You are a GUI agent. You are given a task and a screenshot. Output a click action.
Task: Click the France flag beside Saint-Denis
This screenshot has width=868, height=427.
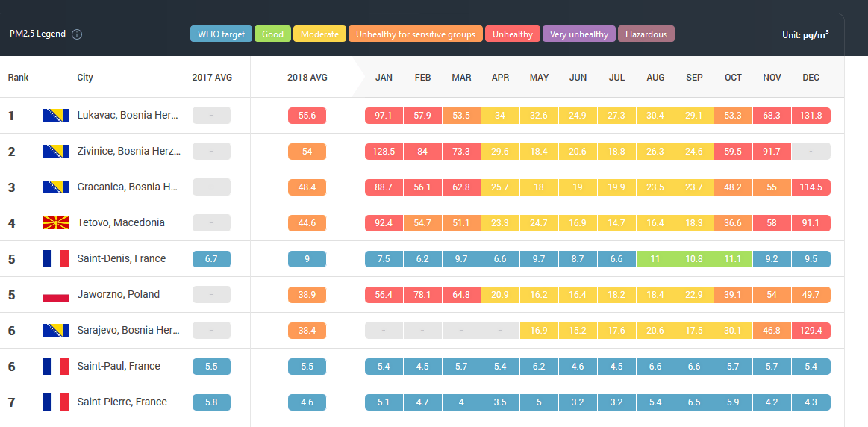tap(56, 259)
